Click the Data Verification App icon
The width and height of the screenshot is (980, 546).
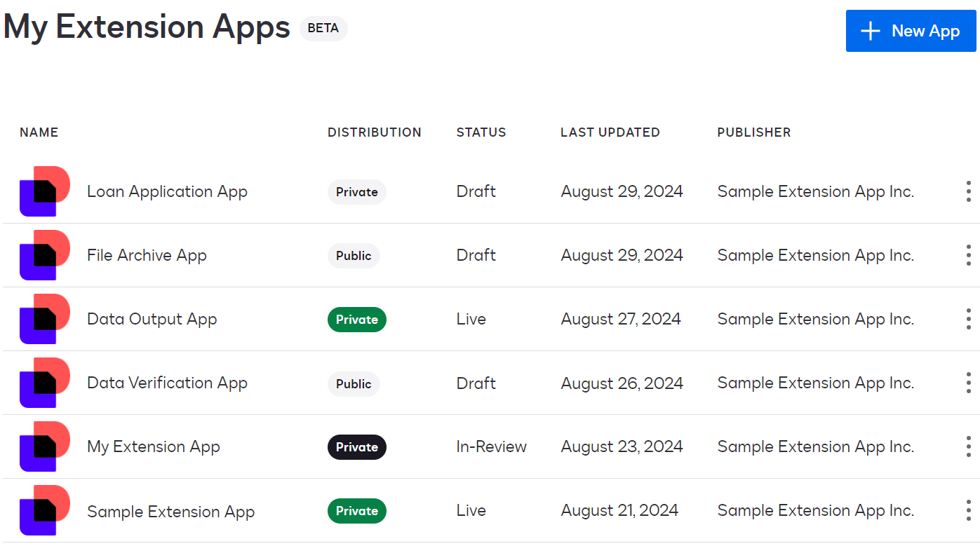[x=44, y=382]
